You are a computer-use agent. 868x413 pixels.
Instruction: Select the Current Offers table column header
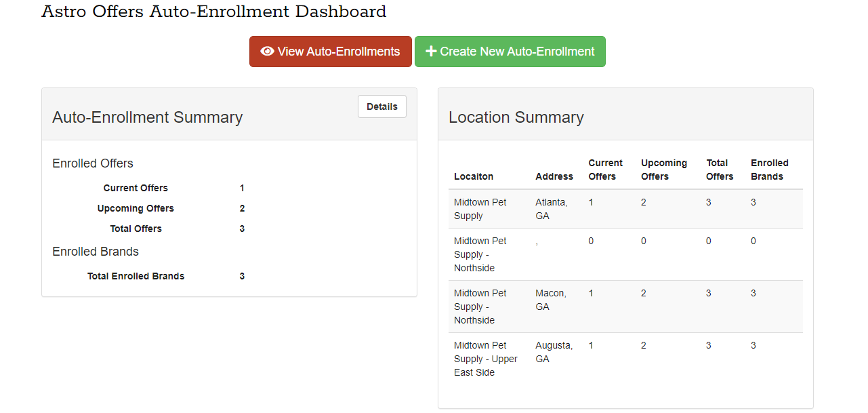coord(605,170)
